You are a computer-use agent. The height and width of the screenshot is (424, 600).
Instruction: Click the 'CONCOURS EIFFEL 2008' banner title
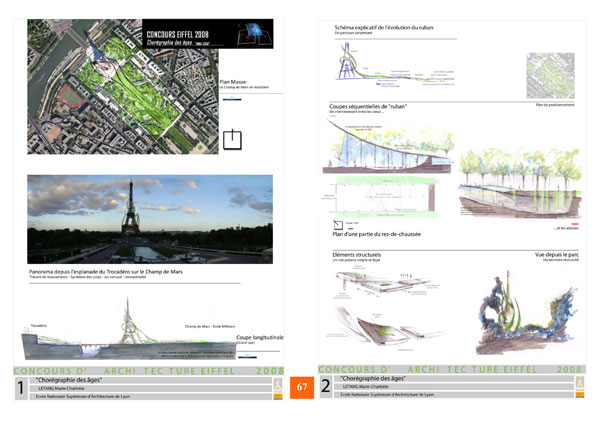coord(178,34)
